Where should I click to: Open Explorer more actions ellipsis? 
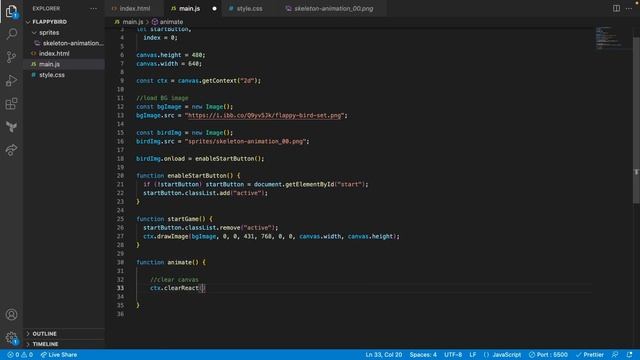coord(93,8)
